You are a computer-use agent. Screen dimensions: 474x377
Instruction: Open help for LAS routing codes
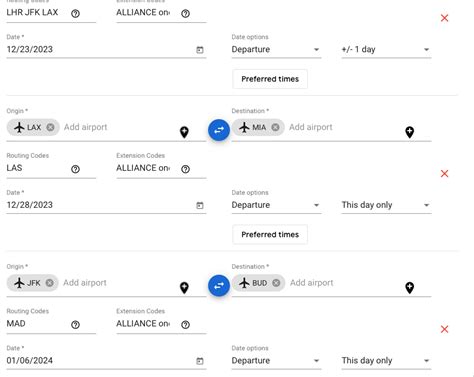pyautogui.click(x=76, y=169)
